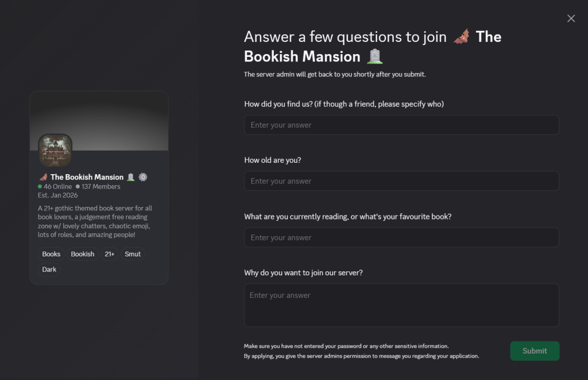
Task: Close the join application dialog
Action: [x=571, y=18]
